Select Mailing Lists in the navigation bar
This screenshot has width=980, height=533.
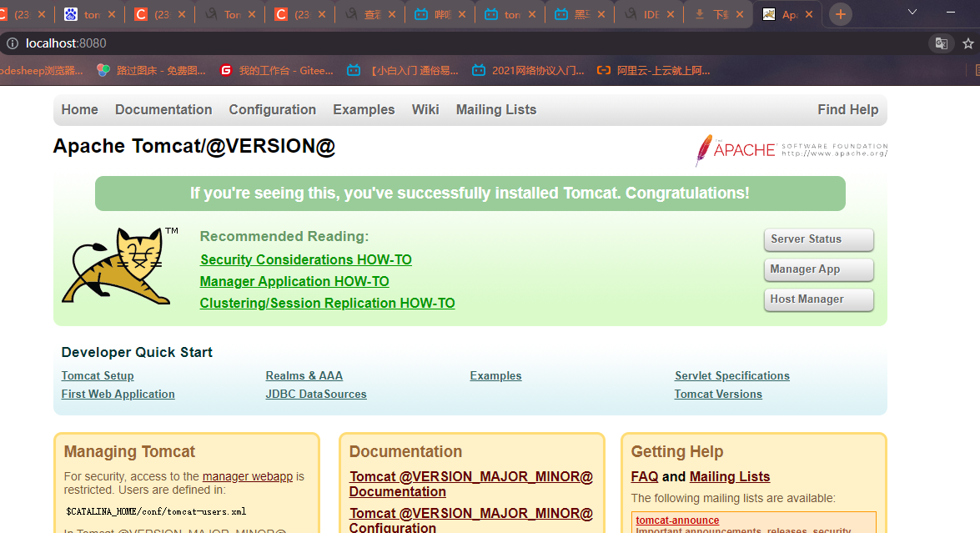(x=495, y=110)
